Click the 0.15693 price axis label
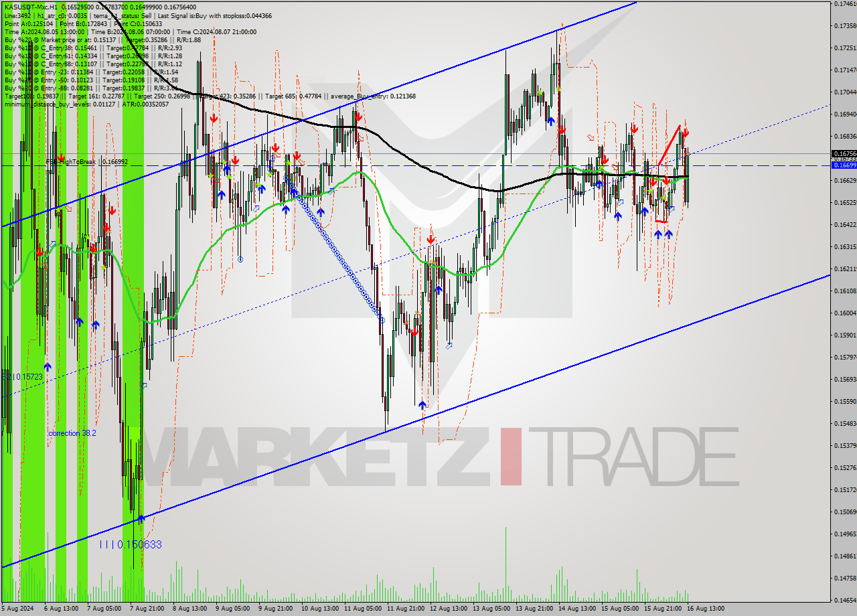The height and width of the screenshot is (616, 857). 845,380
